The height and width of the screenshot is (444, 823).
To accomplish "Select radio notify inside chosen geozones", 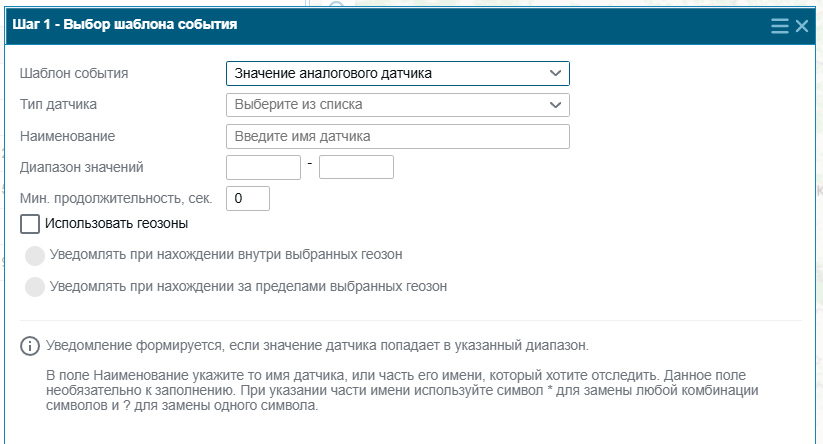I will coord(35,256).
